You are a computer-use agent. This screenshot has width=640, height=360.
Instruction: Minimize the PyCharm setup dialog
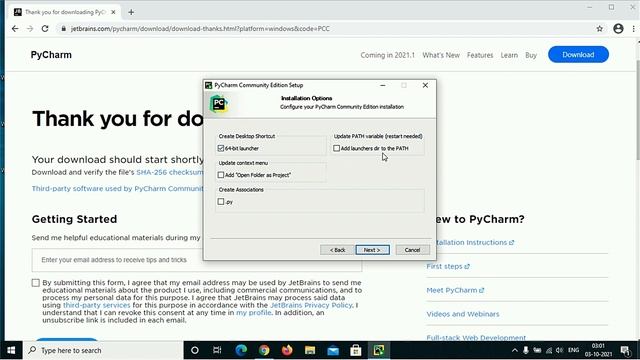[x=383, y=85]
